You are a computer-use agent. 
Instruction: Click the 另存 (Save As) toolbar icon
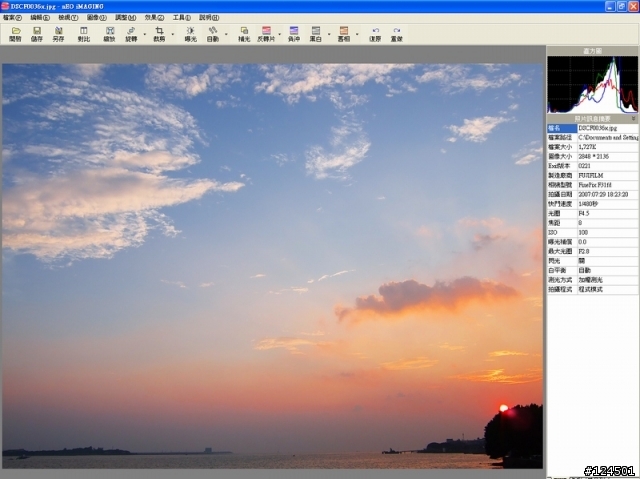pos(58,34)
